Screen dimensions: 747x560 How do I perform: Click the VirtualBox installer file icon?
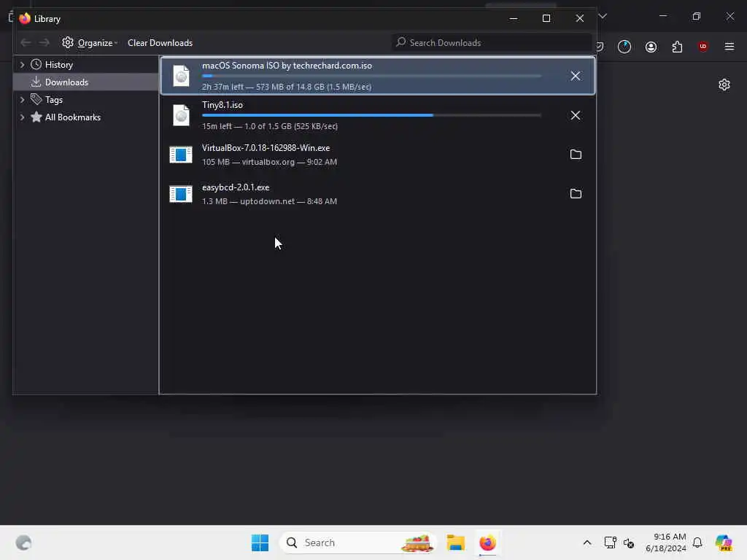181,155
